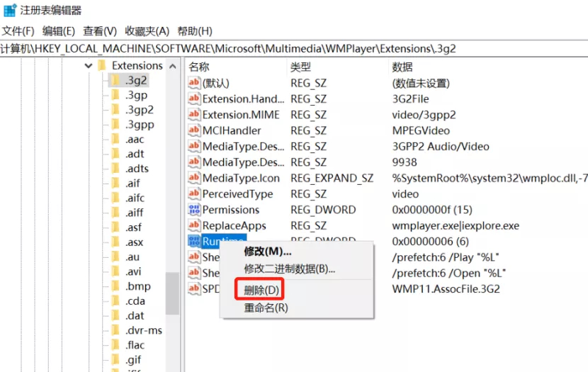Open the 帮助(H) menu
The width and height of the screenshot is (588, 372).
[195, 31]
